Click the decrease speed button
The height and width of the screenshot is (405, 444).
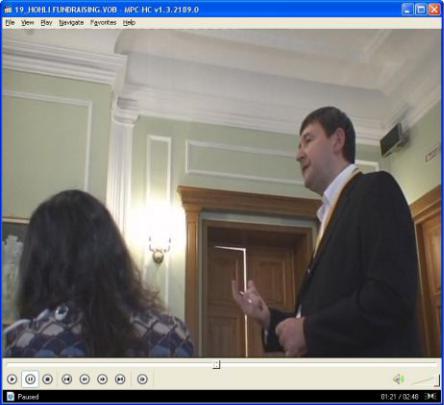[85, 379]
